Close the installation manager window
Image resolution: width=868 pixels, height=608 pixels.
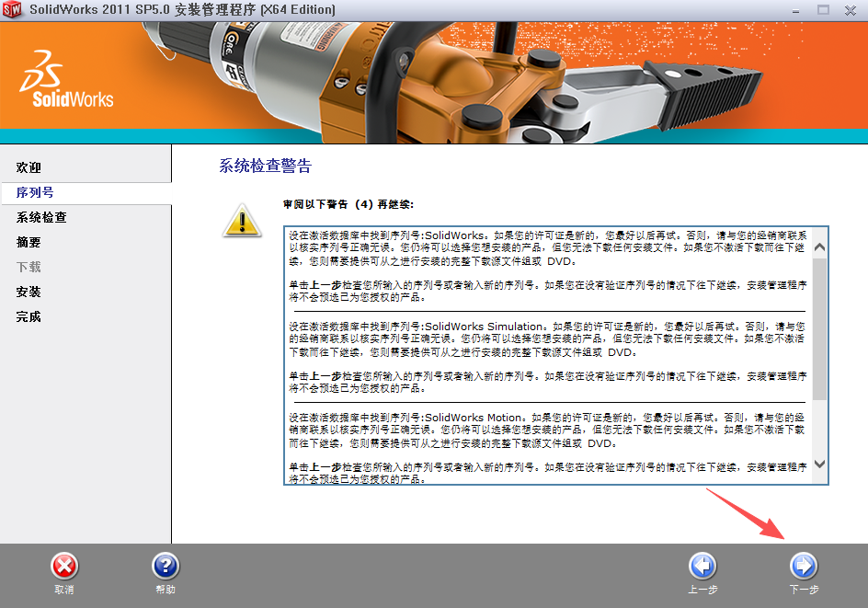pyautogui.click(x=852, y=10)
